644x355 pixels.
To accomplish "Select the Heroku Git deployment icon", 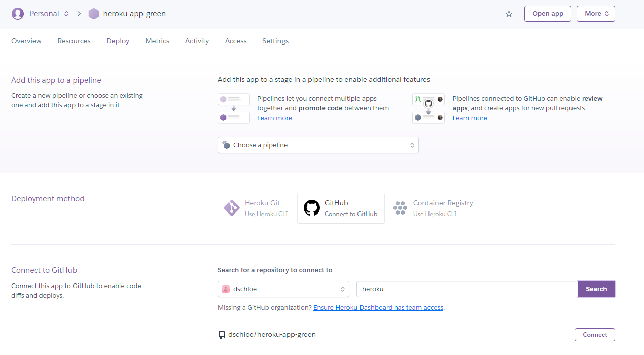I will click(x=231, y=207).
